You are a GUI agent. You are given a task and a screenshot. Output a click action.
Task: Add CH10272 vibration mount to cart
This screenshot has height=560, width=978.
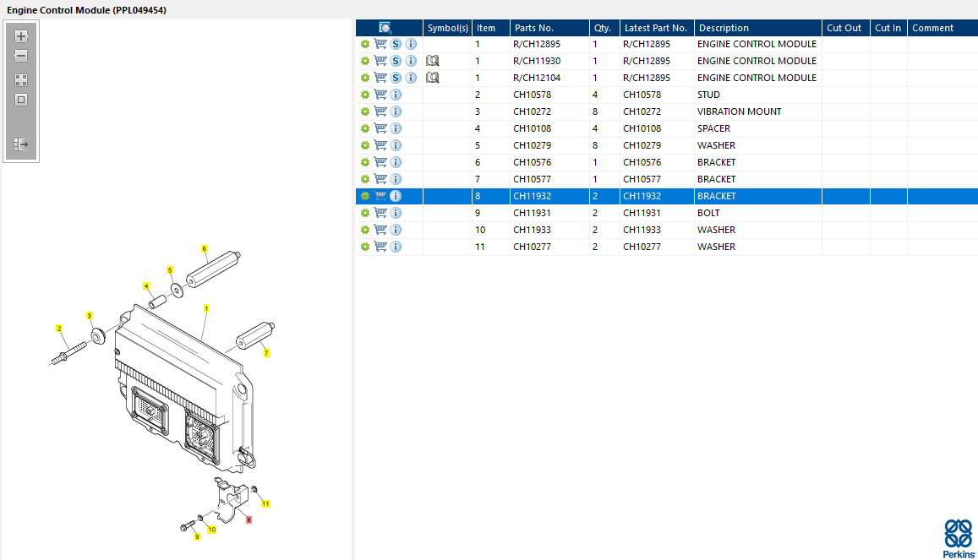click(380, 111)
